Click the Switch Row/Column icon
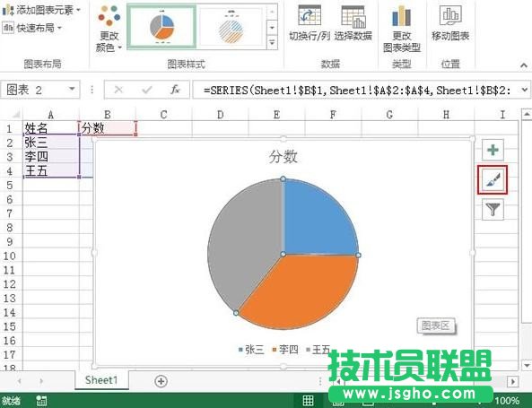532x408 pixels. [x=310, y=15]
